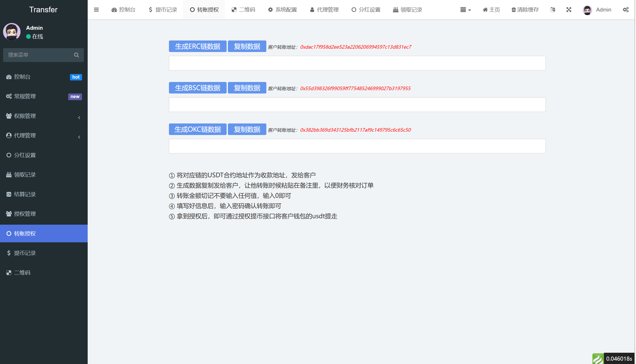The height and width of the screenshot is (364, 636).
Task: Open 常规管理 in the sidebar
Action: tap(44, 96)
